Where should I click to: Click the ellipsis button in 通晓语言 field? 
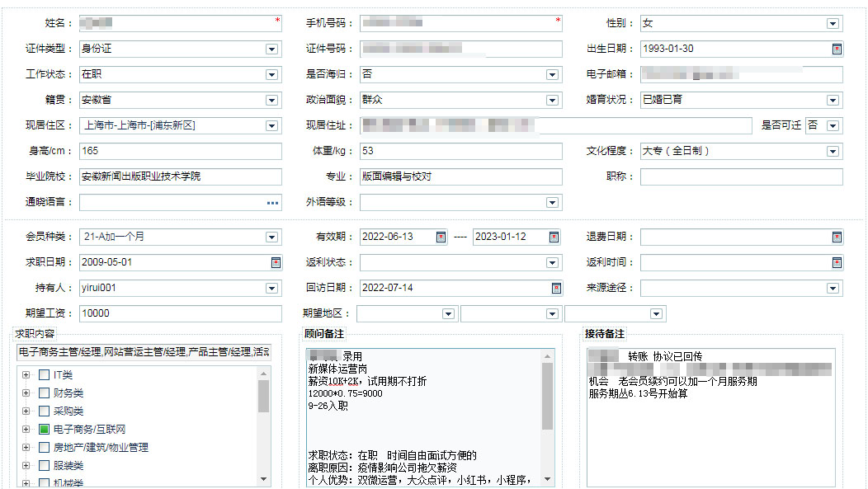[x=272, y=203]
